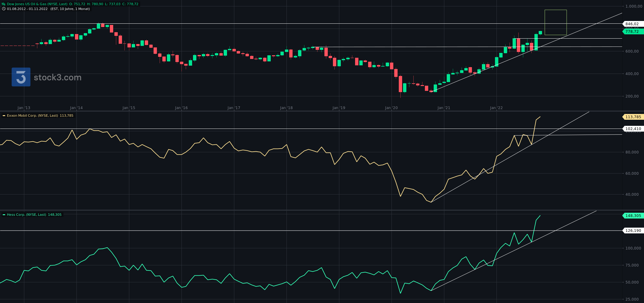Click the green line marker before Hess Corp.
This screenshot has width=644, height=303.
pyautogui.click(x=4, y=215)
